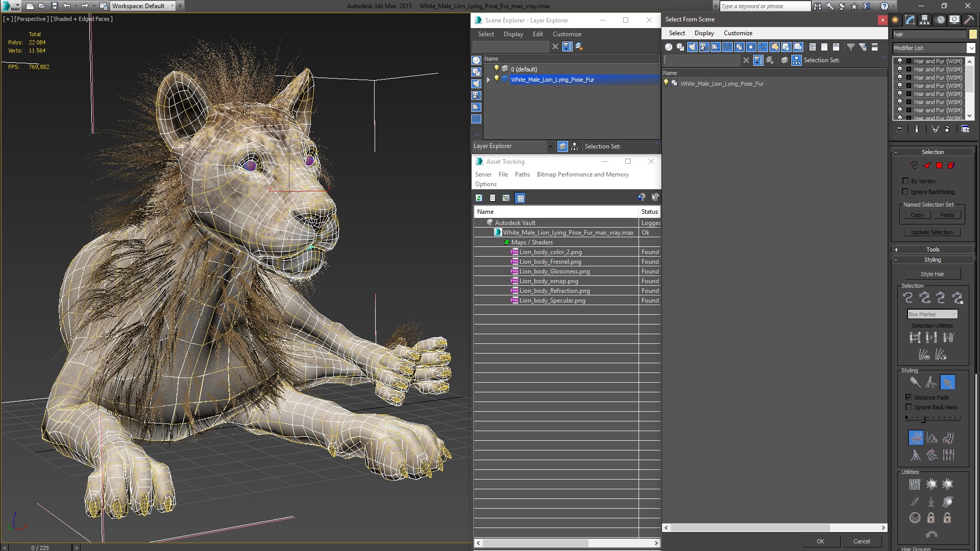Open the Motion command panel tab
The height and width of the screenshot is (551, 980).
(940, 20)
